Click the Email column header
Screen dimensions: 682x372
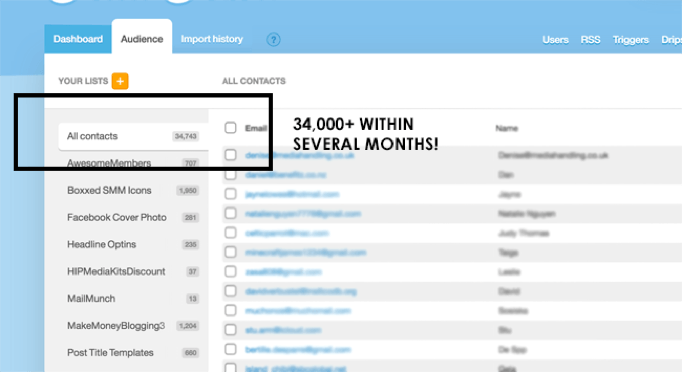[256, 128]
